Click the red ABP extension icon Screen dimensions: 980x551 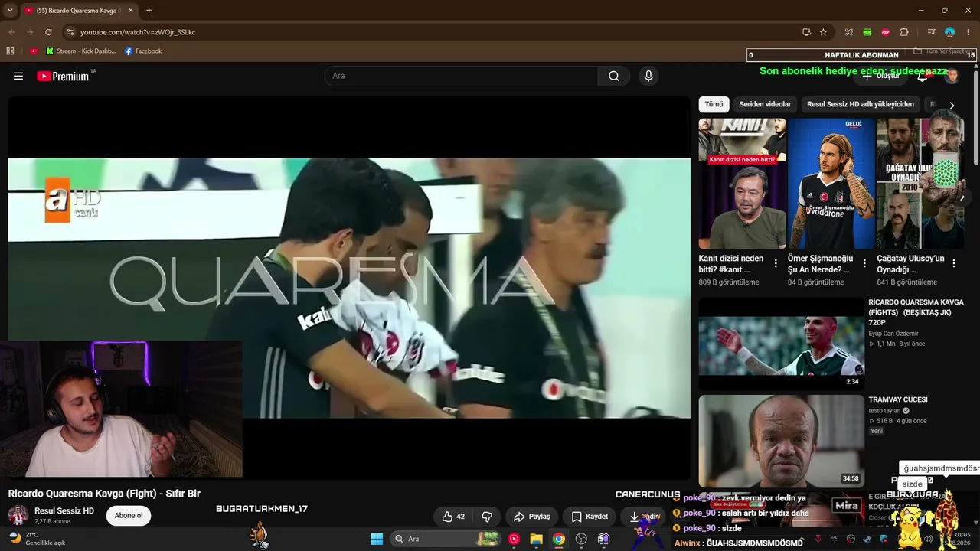tap(886, 32)
